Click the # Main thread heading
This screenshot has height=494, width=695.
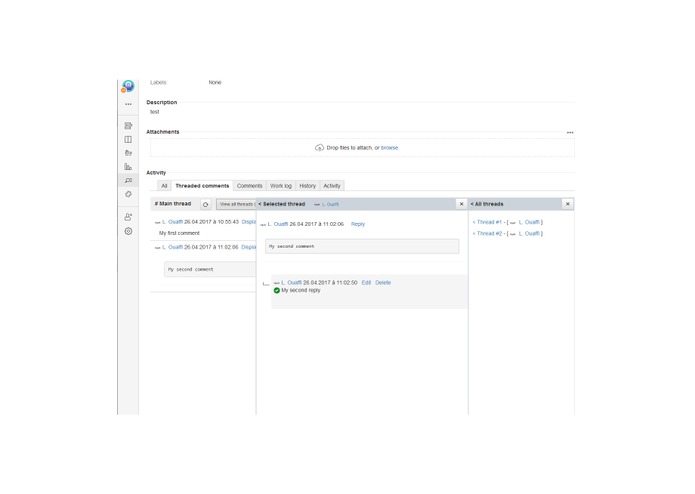173,204
